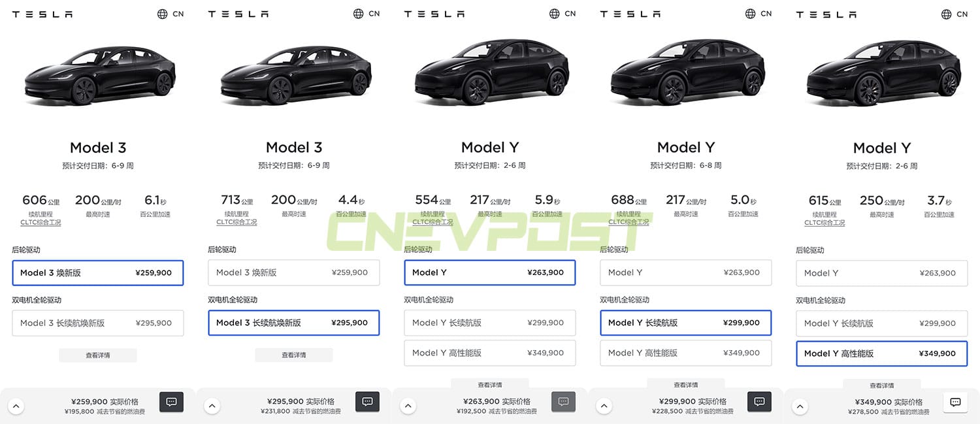Image resolution: width=980 pixels, height=424 pixels.
Task: Expand the price summary chevron on the first panel
Action: click(x=16, y=406)
